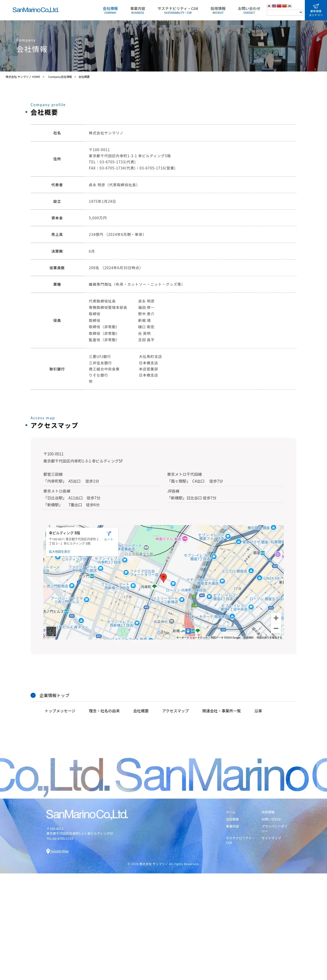The image size is (327, 980).
Task: Select the Japan flag language icon
Action: click(x=269, y=6)
